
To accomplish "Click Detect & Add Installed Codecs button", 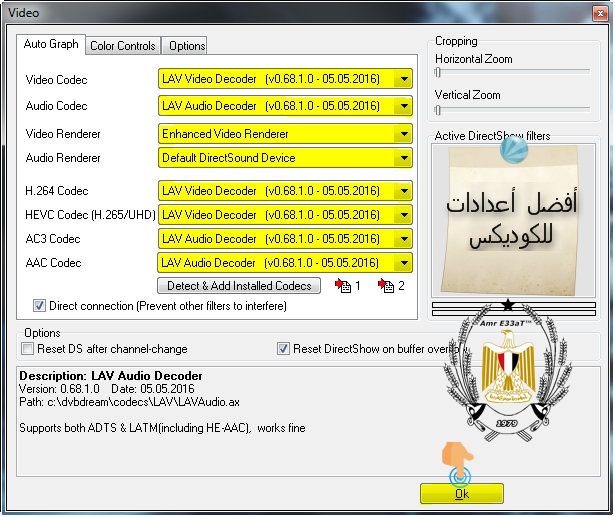I will click(239, 286).
